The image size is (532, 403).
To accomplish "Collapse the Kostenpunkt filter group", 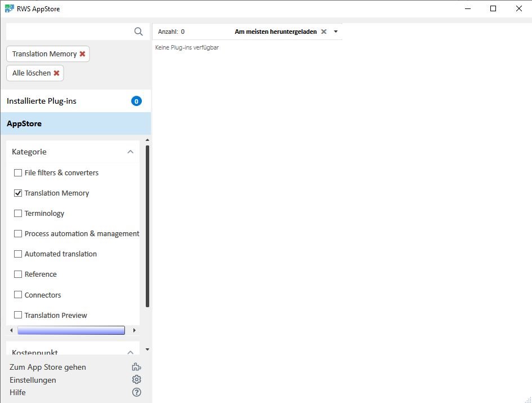I will click(130, 352).
